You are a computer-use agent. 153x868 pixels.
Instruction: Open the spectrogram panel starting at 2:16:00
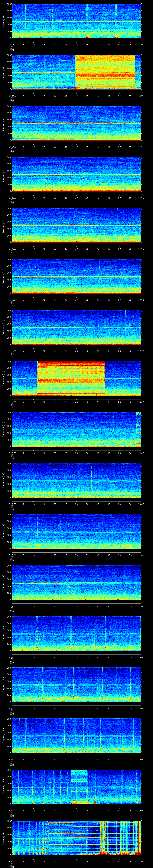(77, 327)
